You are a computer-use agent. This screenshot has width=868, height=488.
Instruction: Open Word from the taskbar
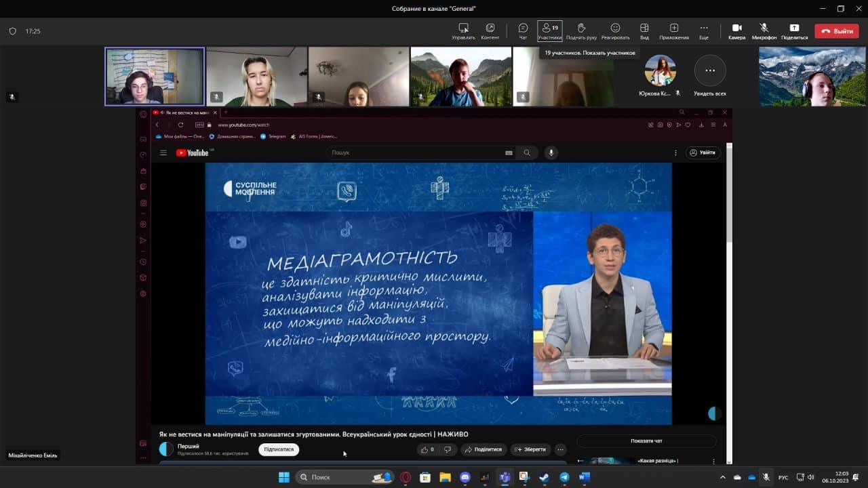pos(584,477)
